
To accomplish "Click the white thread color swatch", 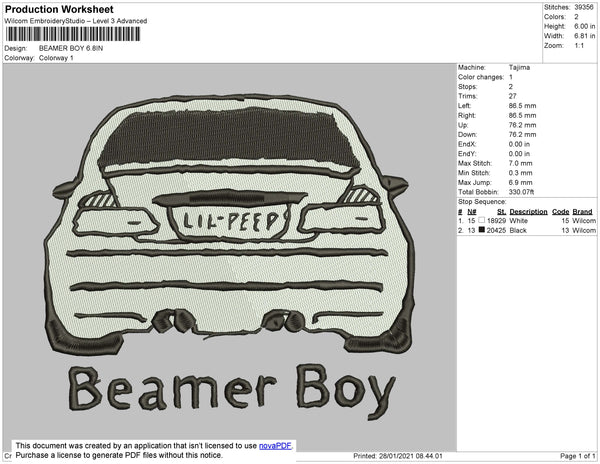I will pos(481,220).
